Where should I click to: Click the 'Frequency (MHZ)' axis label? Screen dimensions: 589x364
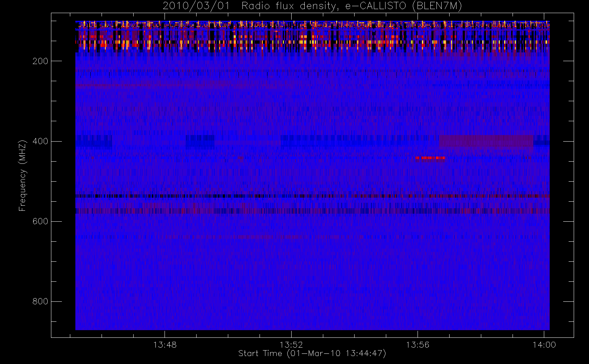23,175
